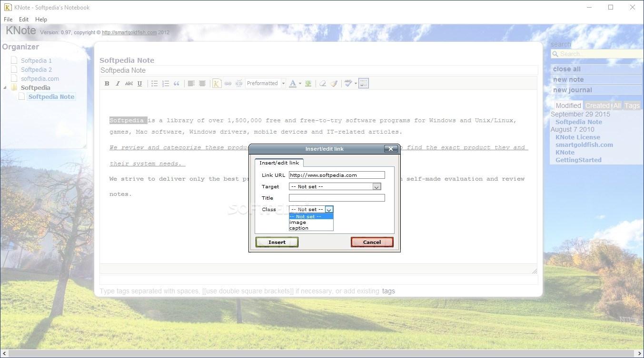Open 'smartgoldfish.com' entry in modified list
This screenshot has width=644, height=358.
[x=584, y=145]
